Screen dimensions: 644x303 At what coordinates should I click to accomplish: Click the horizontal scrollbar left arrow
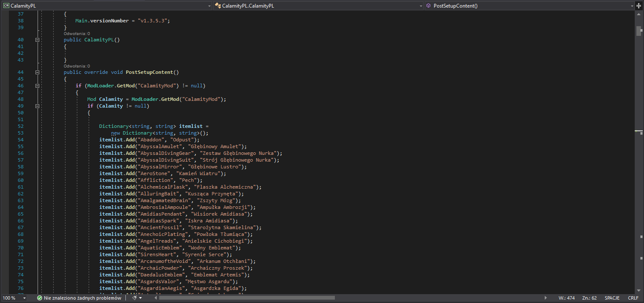[x=155, y=298]
